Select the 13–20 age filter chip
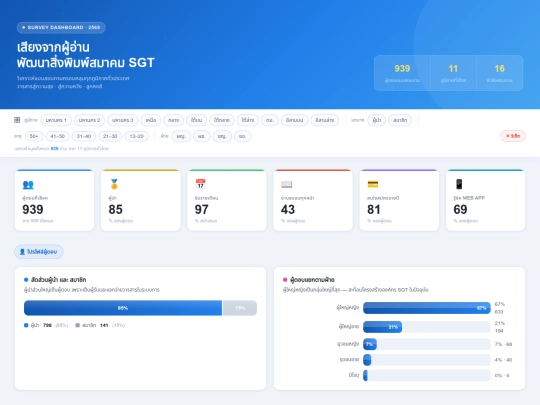540x405 pixels. [136, 136]
